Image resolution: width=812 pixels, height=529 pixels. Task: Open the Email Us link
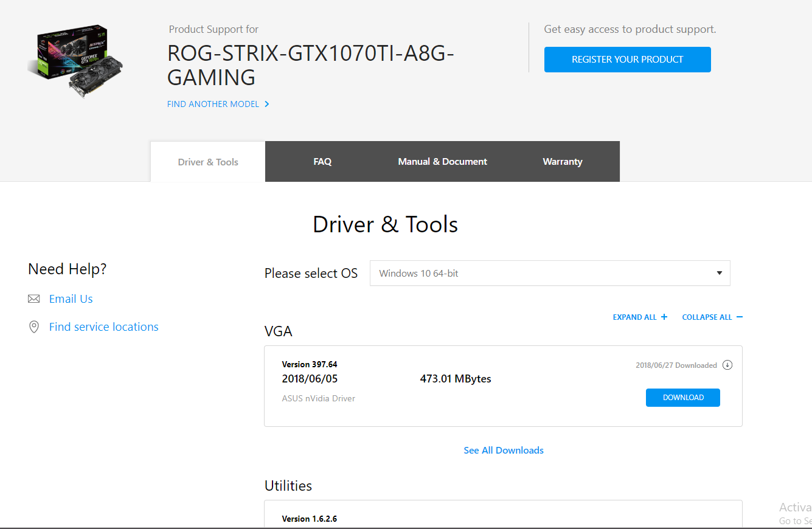click(x=71, y=299)
